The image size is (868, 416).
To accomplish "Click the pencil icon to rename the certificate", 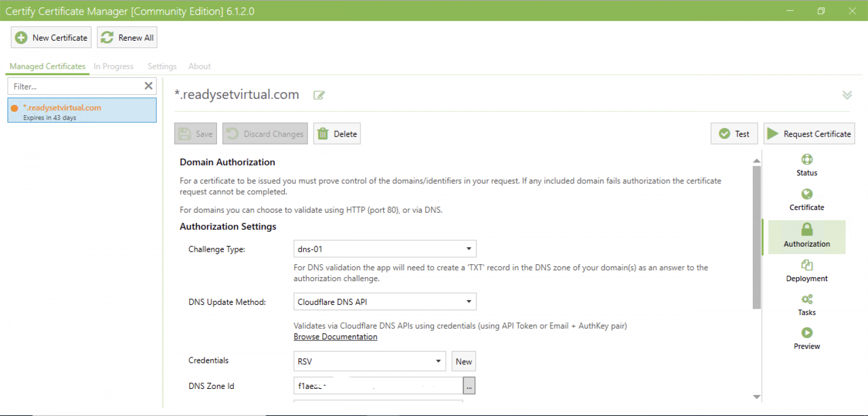I will 318,95.
